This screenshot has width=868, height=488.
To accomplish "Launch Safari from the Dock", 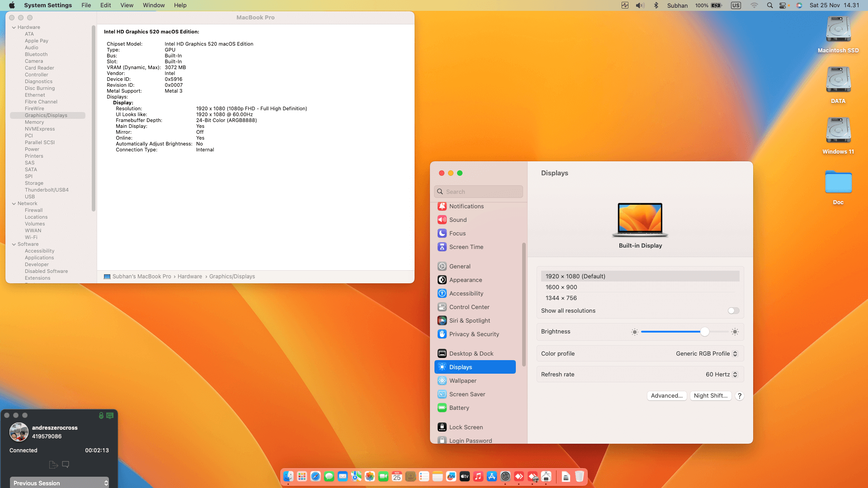I will click(x=316, y=476).
